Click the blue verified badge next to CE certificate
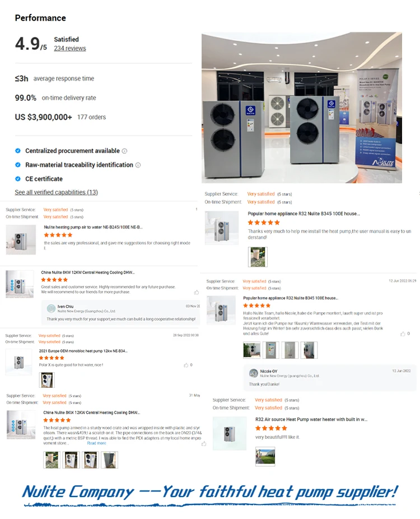 pos(18,179)
